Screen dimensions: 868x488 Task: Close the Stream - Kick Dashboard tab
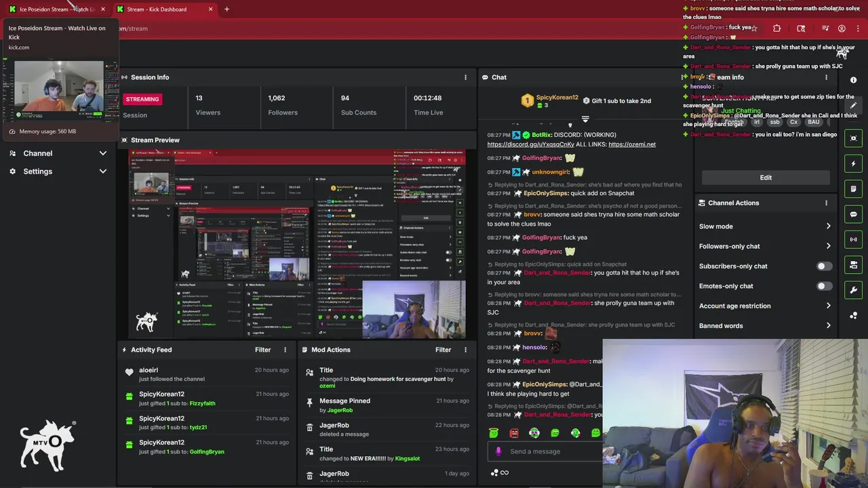pyautogui.click(x=210, y=9)
